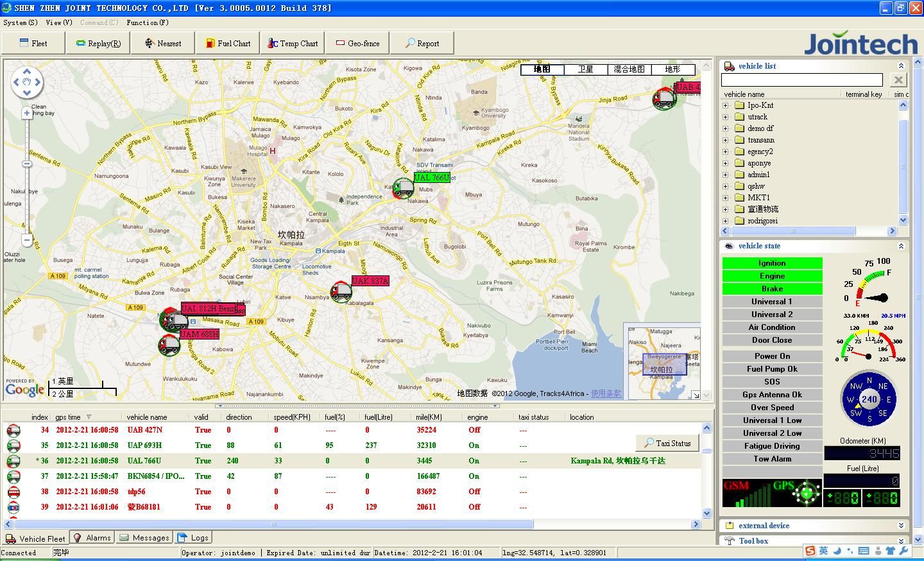Screen dimensions: 924x561
Task: Open the System(S) menu
Action: click(x=21, y=22)
